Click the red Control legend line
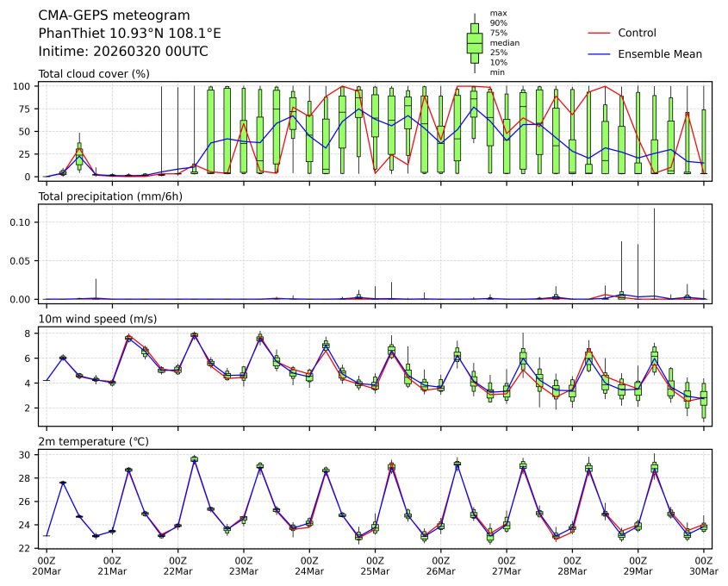Viewport: 728px width, 586px height. click(599, 33)
